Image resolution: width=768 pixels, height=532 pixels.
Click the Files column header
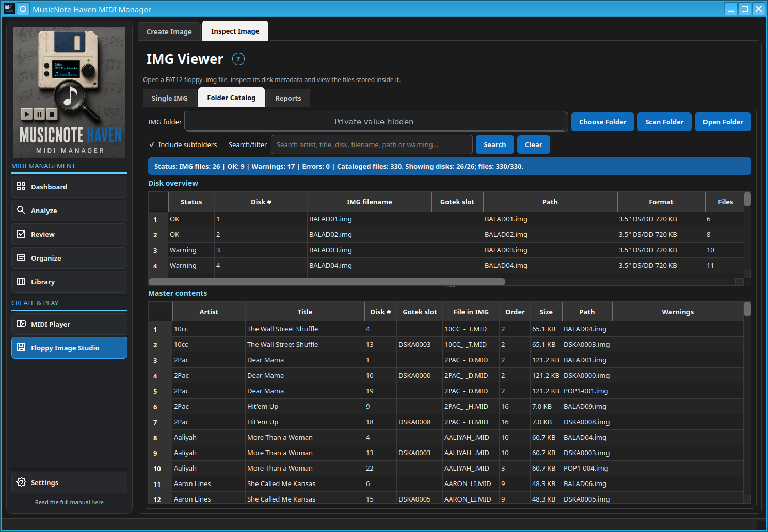tap(725, 202)
